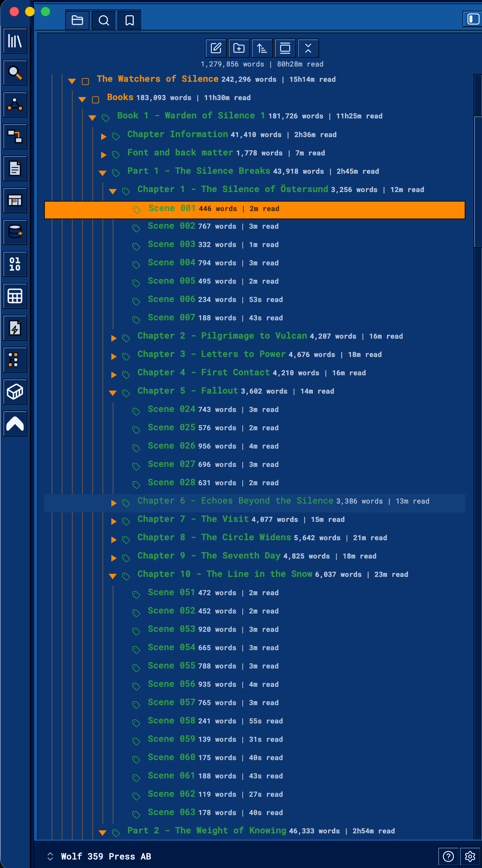Open the binary 01 10 sidebar tool
The height and width of the screenshot is (868, 482).
click(x=15, y=264)
